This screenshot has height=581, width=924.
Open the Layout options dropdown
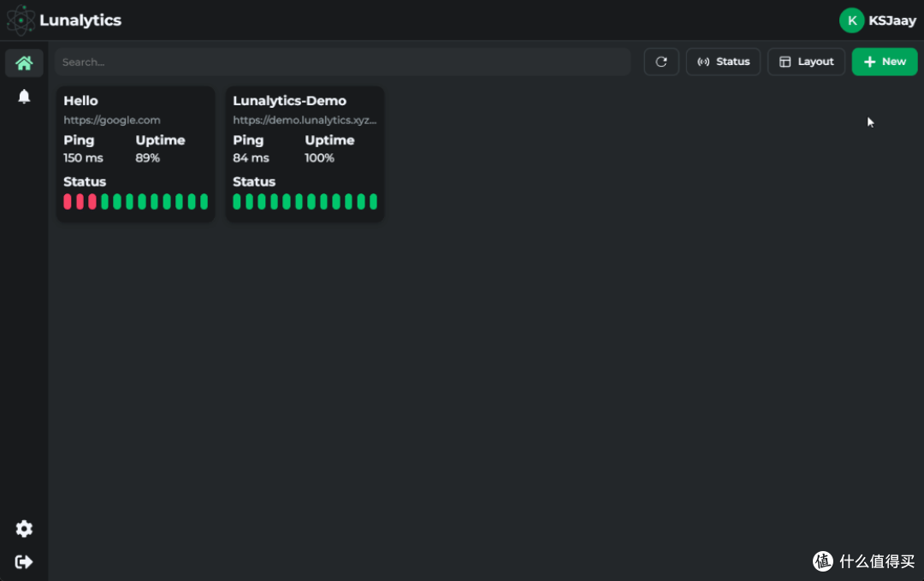(806, 62)
